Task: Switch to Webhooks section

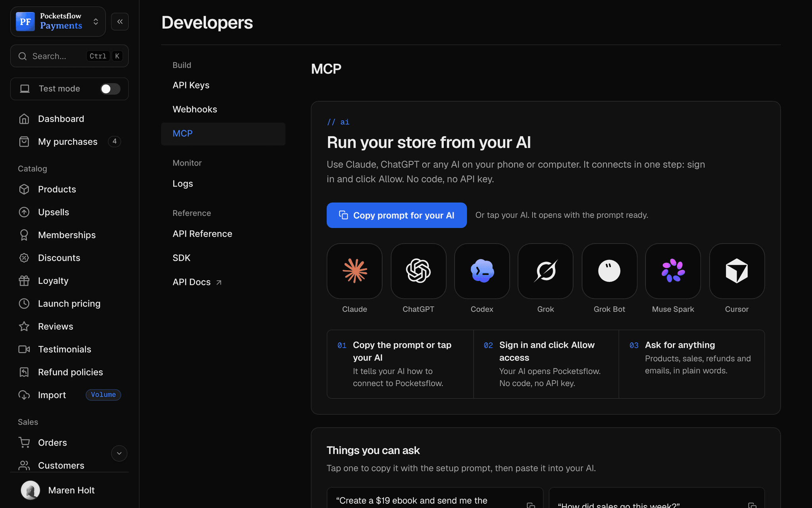Action: click(x=223, y=110)
